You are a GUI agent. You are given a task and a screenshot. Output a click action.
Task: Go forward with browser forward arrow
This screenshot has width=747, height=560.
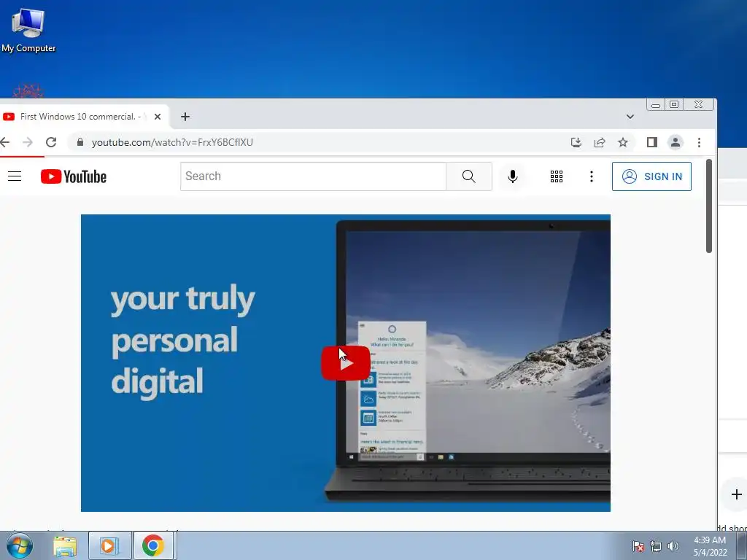pyautogui.click(x=28, y=142)
